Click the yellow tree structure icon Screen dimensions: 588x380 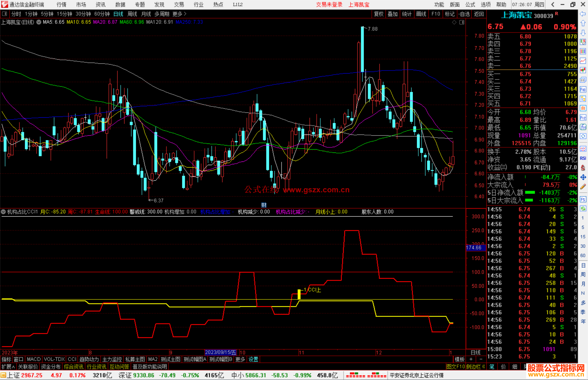click(x=583, y=99)
